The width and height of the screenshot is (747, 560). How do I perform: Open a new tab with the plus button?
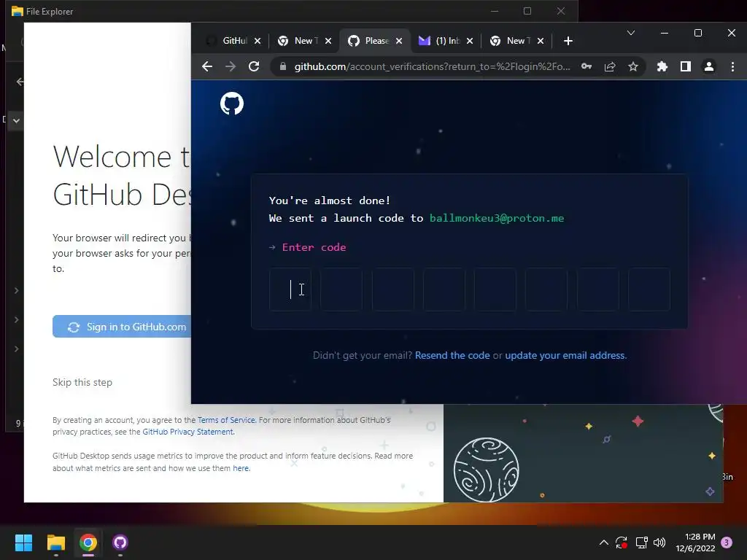(x=568, y=41)
